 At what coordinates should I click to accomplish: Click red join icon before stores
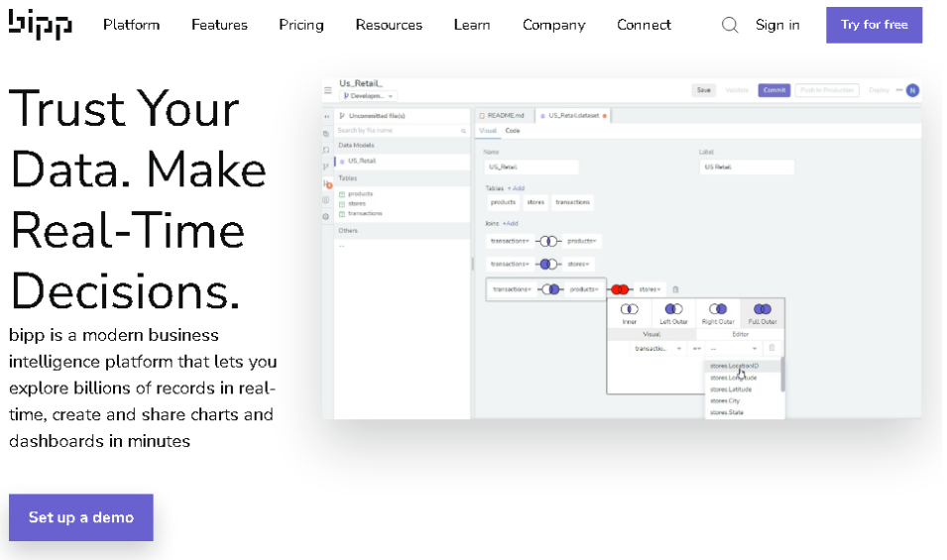(620, 289)
